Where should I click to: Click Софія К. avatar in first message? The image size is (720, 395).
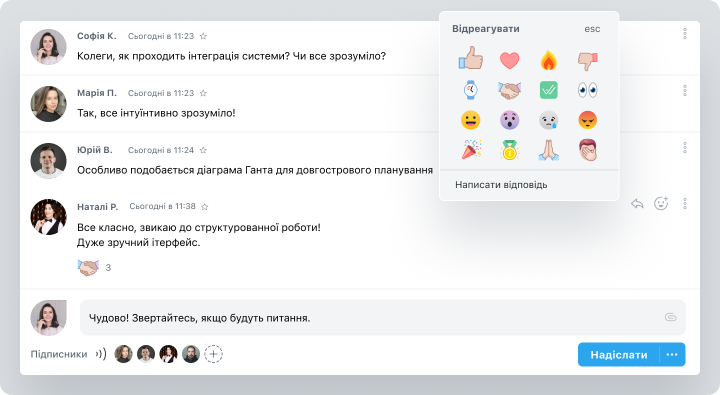pos(48,47)
